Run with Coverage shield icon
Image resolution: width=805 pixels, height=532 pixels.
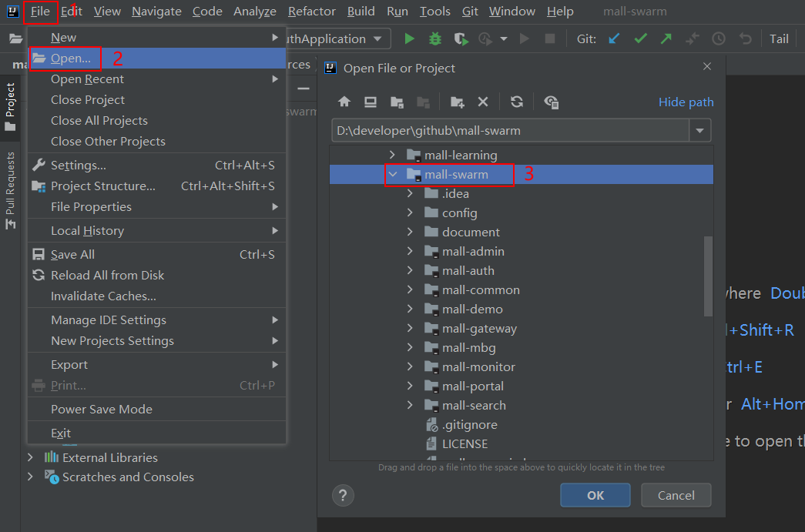pyautogui.click(x=461, y=39)
